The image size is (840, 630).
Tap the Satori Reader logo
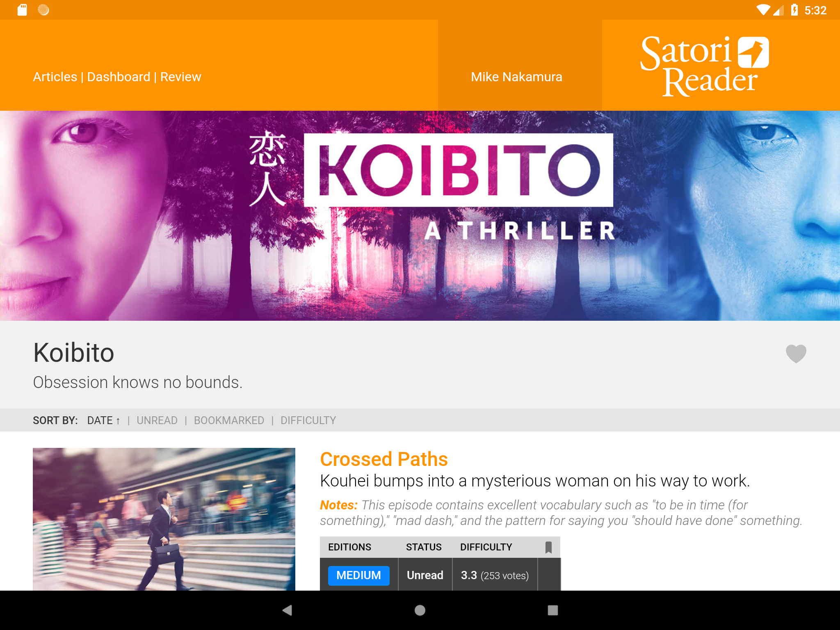click(704, 66)
